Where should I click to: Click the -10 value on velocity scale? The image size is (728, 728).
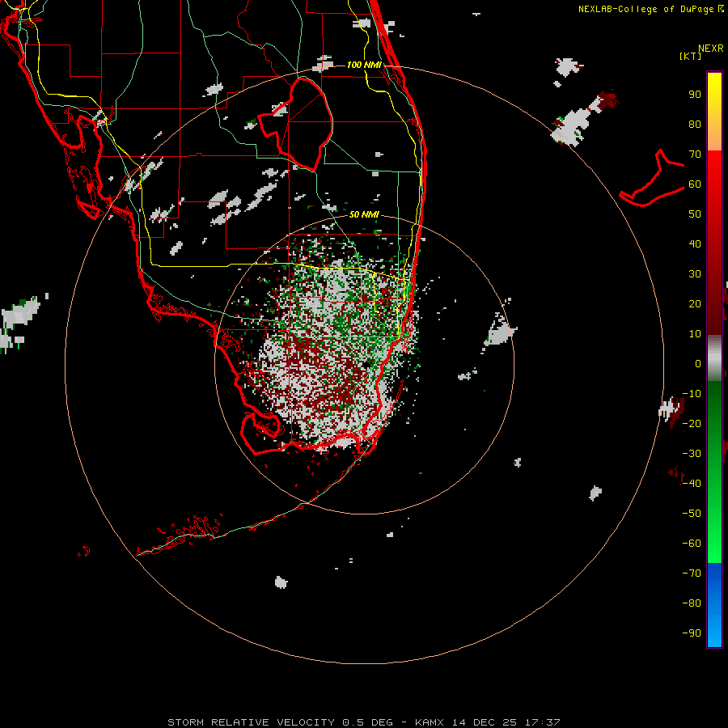(692, 394)
